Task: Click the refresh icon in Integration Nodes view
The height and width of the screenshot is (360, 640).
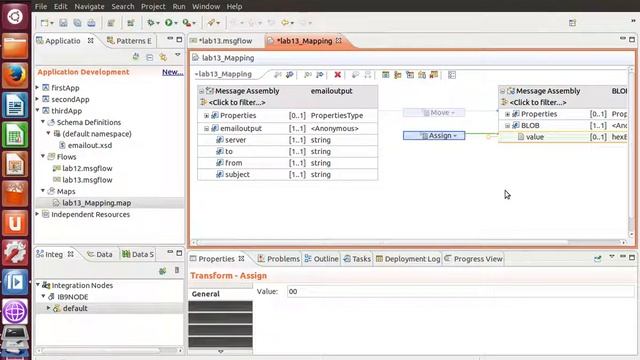Action: (162, 271)
